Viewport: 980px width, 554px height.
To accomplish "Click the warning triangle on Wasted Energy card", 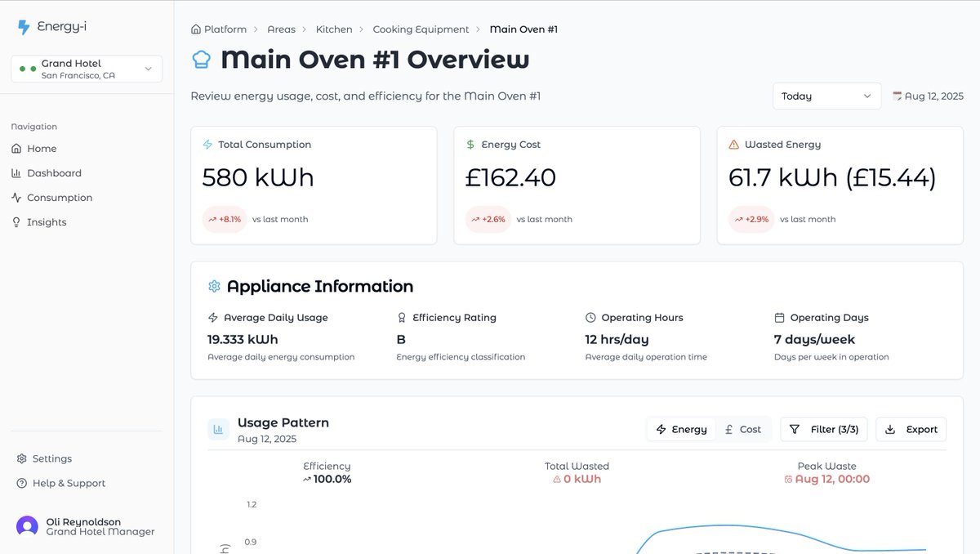I will [x=733, y=145].
